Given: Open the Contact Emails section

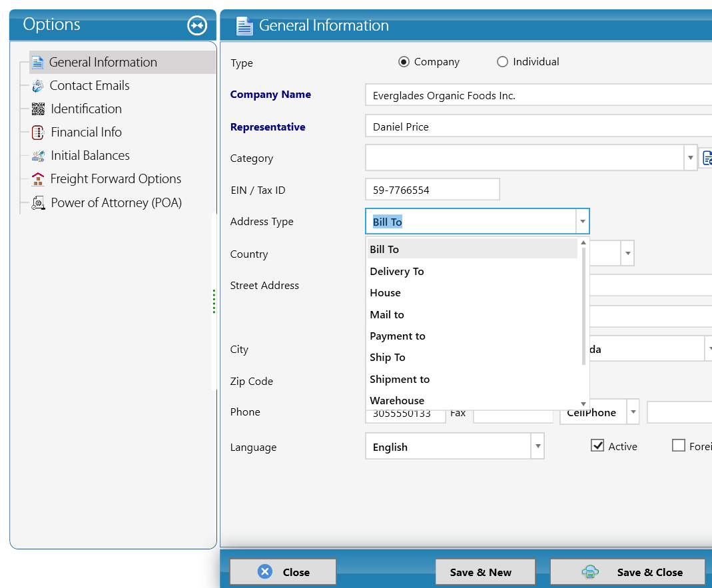Looking at the screenshot, I should click(x=89, y=86).
